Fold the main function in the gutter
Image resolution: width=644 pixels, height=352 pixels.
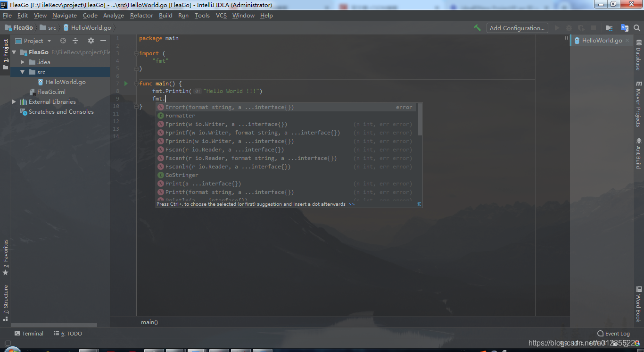(136, 84)
